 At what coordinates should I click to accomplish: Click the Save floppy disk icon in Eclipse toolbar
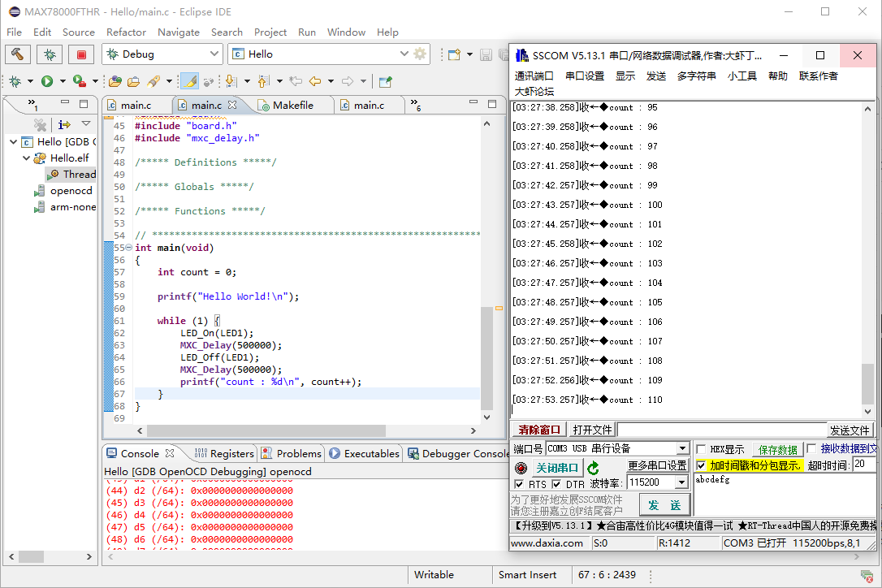point(486,54)
